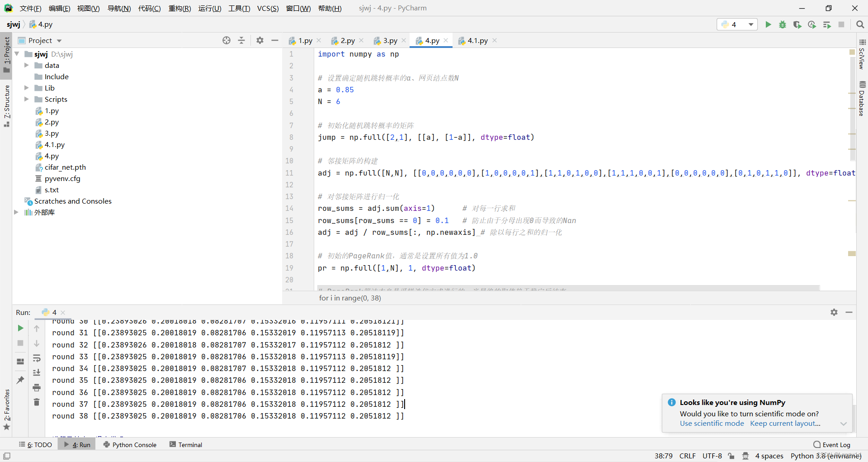Switch to the 4.1.py editor tab
Image resolution: width=868 pixels, height=462 pixels.
[477, 40]
